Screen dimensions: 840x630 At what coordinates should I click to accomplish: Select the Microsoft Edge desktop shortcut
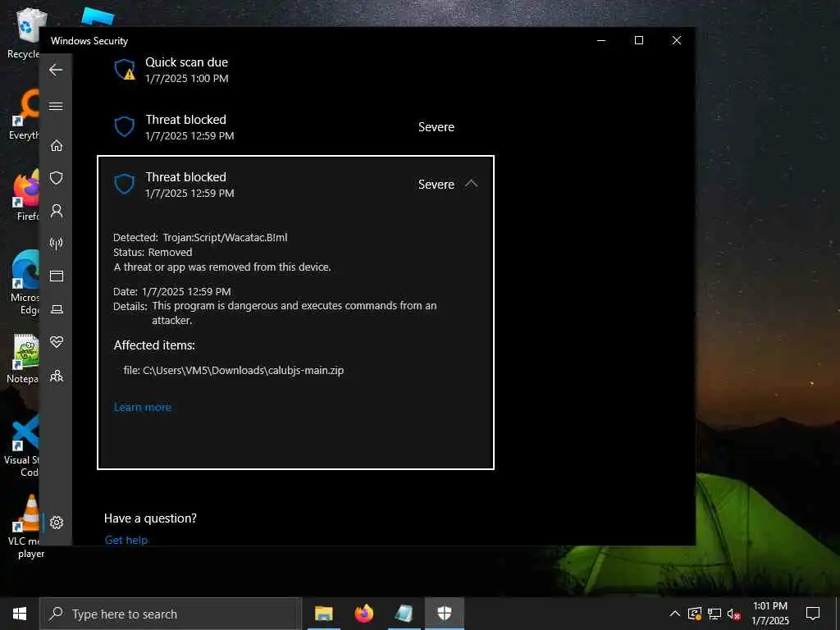[x=25, y=283]
